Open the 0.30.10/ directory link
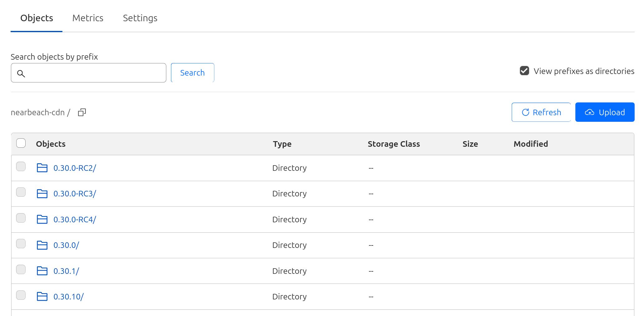Image resolution: width=644 pixels, height=316 pixels. coord(68,297)
